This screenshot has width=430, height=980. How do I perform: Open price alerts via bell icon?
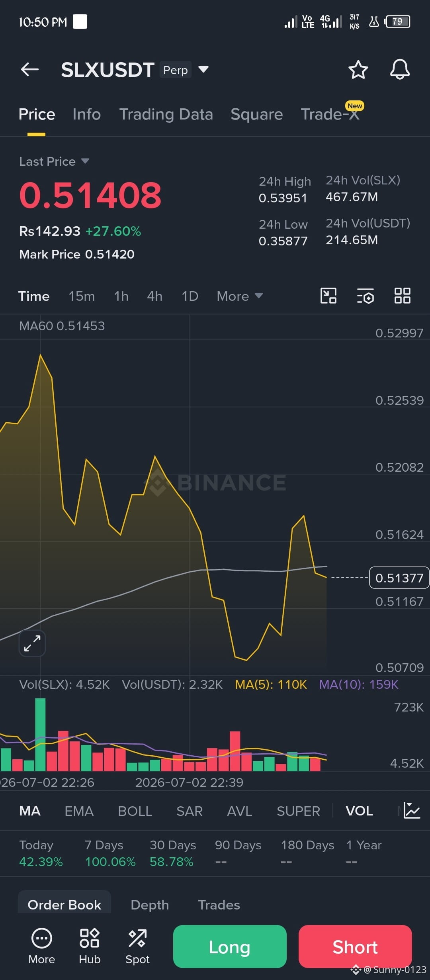point(400,70)
